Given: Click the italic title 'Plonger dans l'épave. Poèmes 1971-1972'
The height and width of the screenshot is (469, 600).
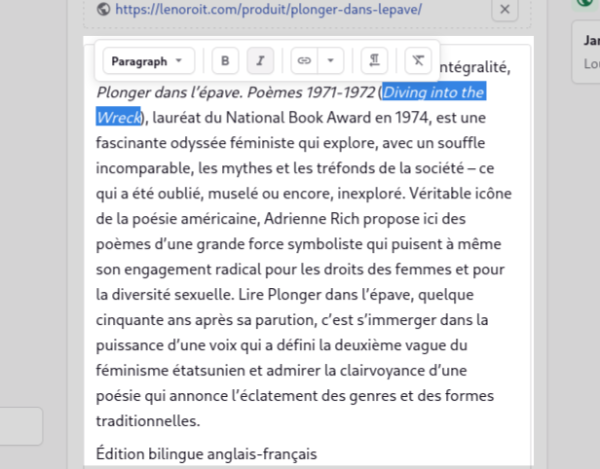Looking at the screenshot, I should (236, 93).
